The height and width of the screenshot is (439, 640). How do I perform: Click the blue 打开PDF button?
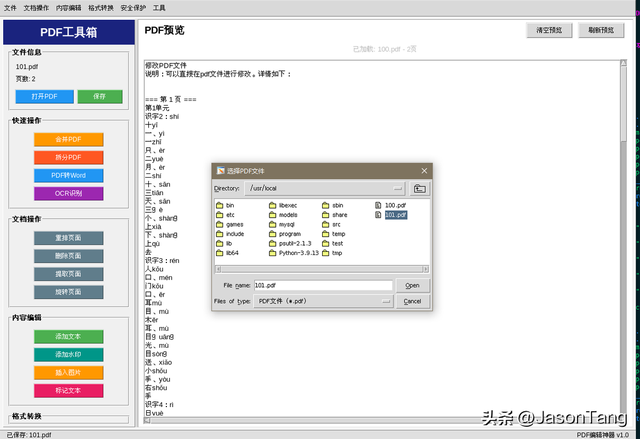click(44, 97)
